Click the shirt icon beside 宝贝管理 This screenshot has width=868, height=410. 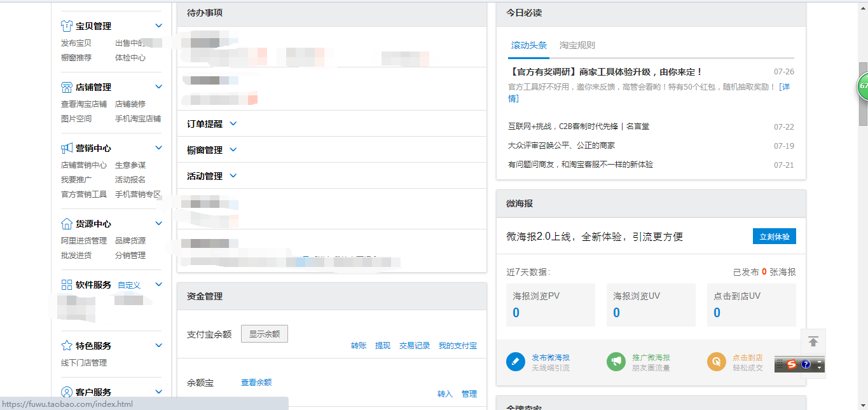(x=67, y=26)
